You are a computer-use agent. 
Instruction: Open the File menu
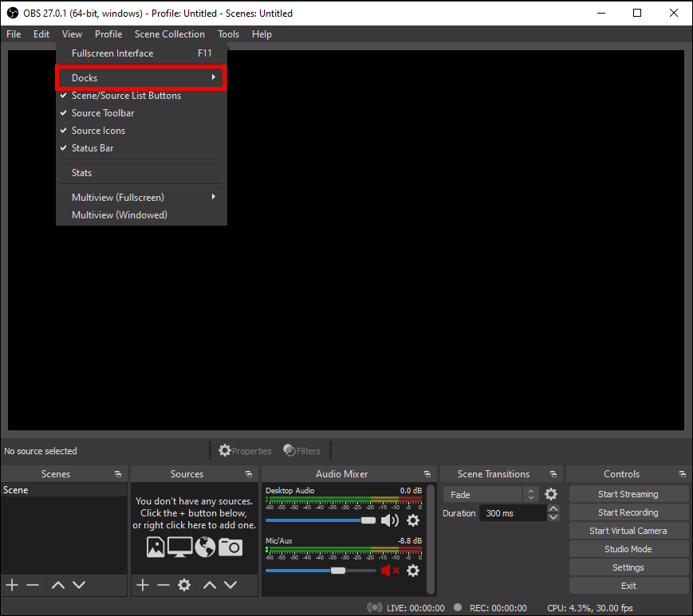pos(14,34)
